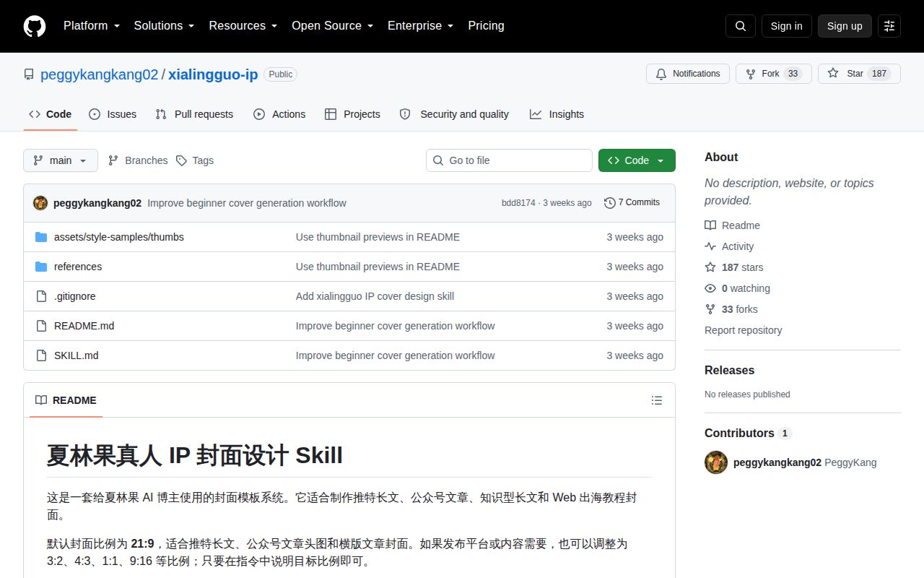Open the assets/style-samples/thumbs folder
This screenshot has width=924, height=578.
pyautogui.click(x=119, y=237)
